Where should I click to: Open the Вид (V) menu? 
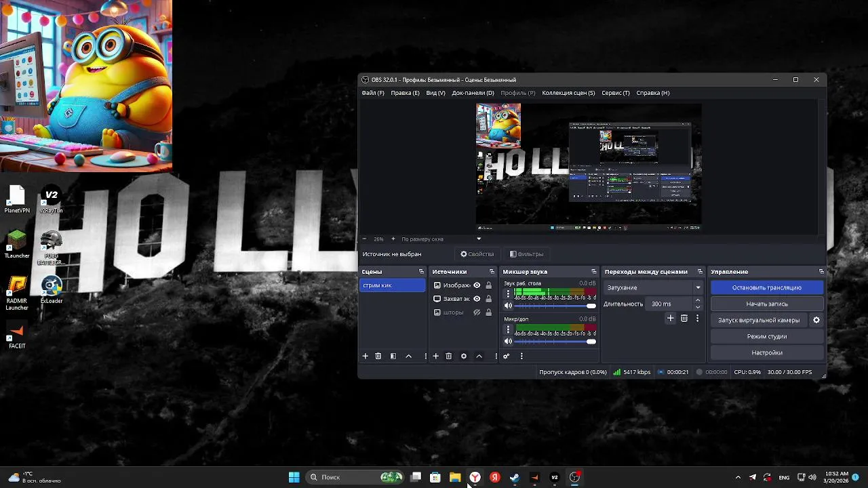pos(435,93)
